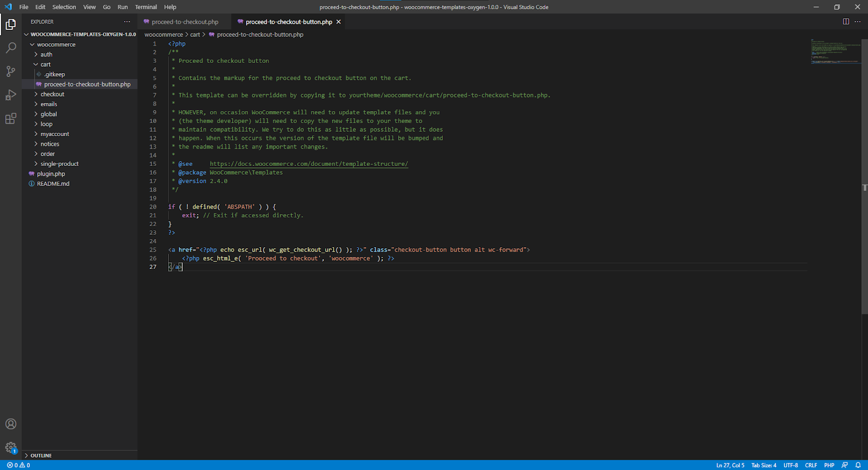Click the Ln 27, Col 5 position indicator
Image resolution: width=868 pixels, height=470 pixels.
(730, 465)
